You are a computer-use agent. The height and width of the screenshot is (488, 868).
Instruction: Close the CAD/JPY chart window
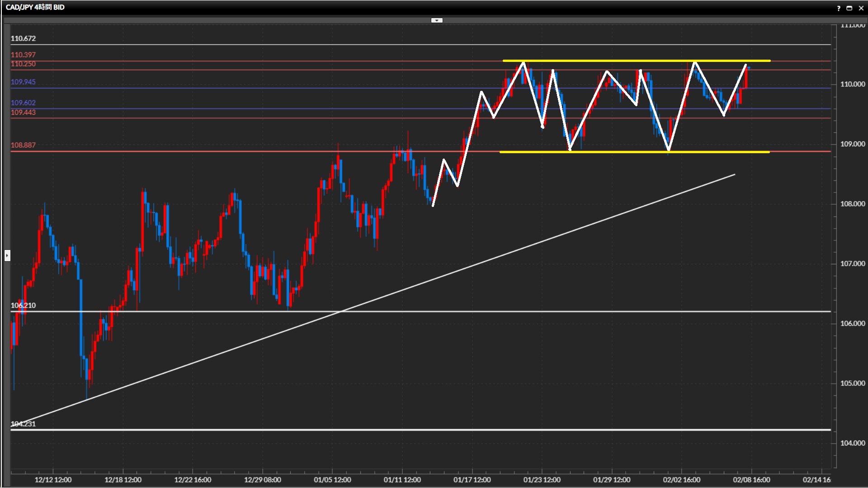coord(861,8)
